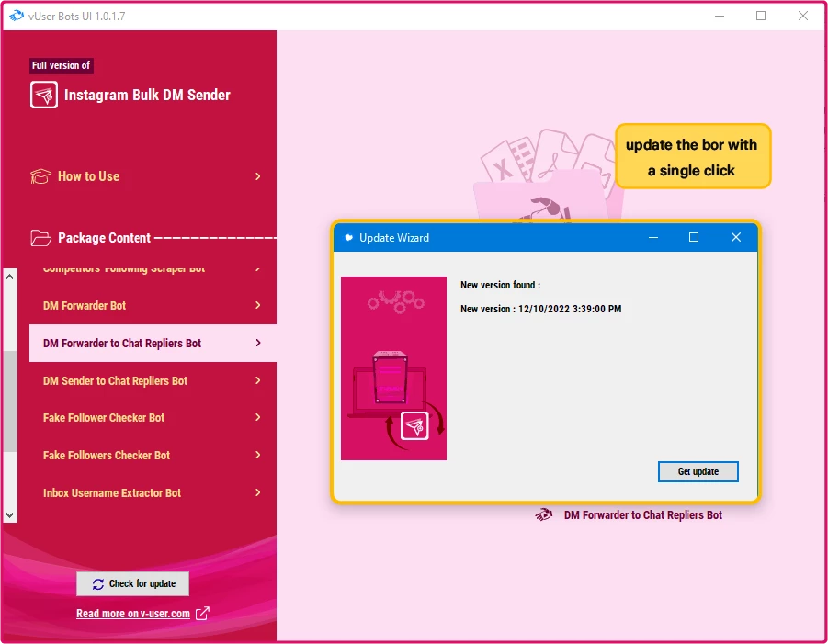Expand the Fake Followers Checker Bot chevron
This screenshot has width=828, height=644.
257,455
